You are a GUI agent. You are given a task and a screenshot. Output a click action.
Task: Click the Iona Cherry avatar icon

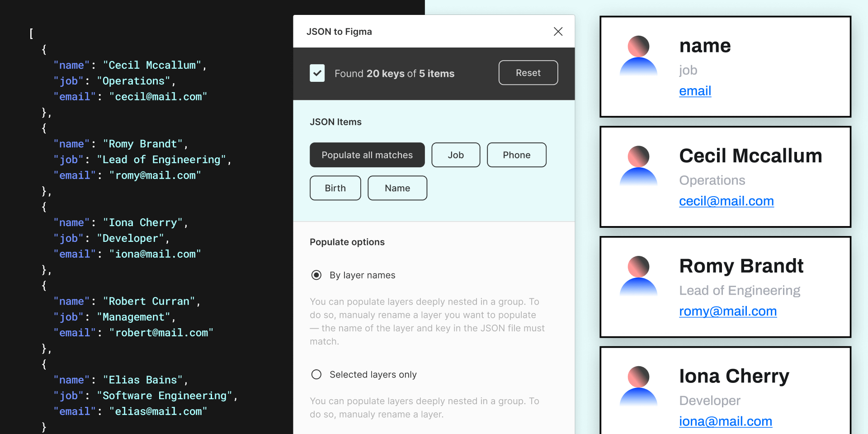coord(639,385)
